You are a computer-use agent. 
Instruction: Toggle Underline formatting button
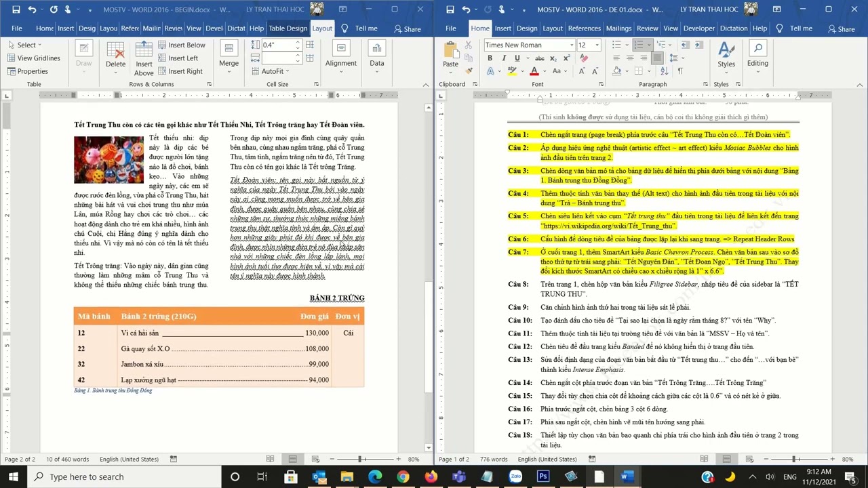coord(517,58)
